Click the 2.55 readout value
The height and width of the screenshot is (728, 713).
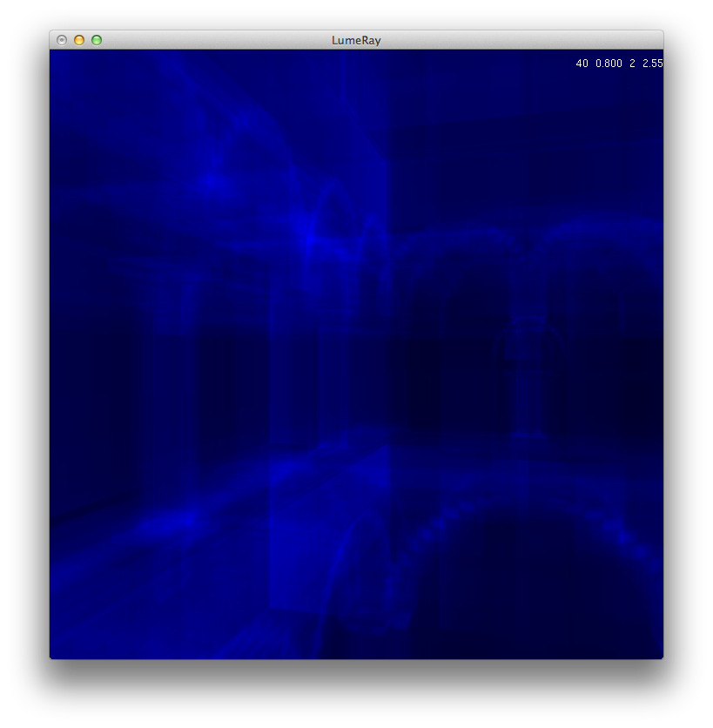[x=653, y=64]
